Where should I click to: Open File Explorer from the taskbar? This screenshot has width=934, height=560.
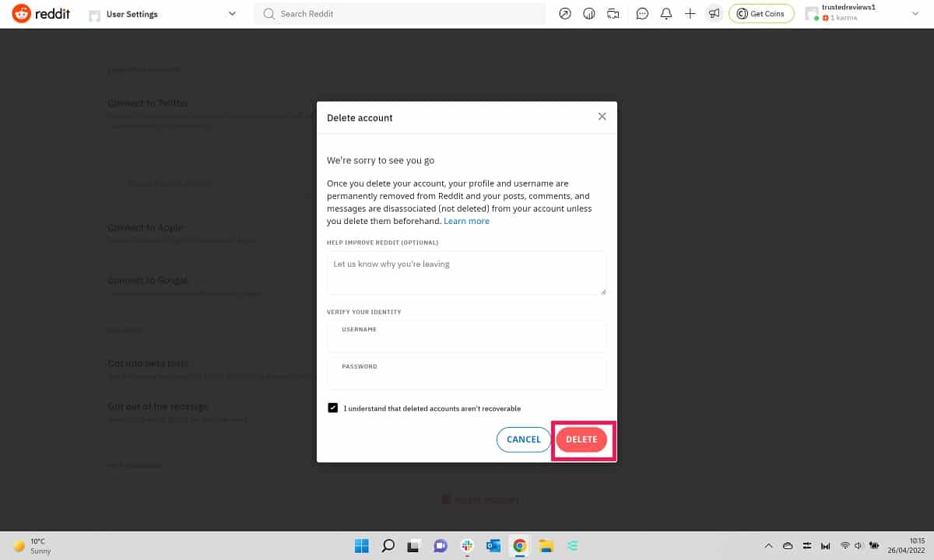tap(546, 546)
